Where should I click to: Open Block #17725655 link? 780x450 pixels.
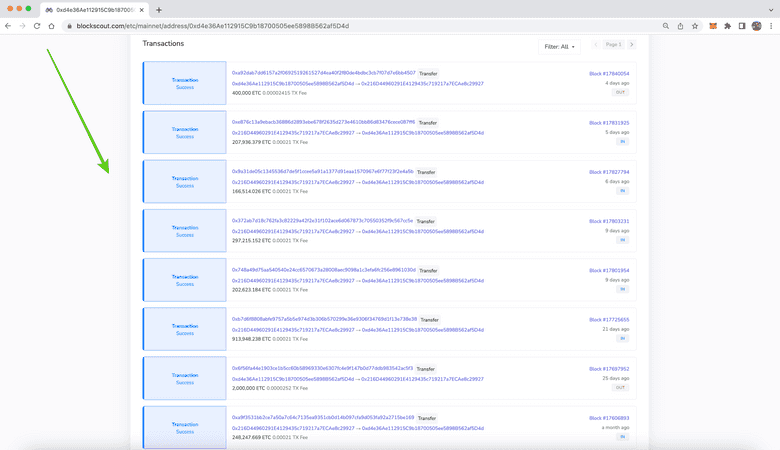point(609,319)
